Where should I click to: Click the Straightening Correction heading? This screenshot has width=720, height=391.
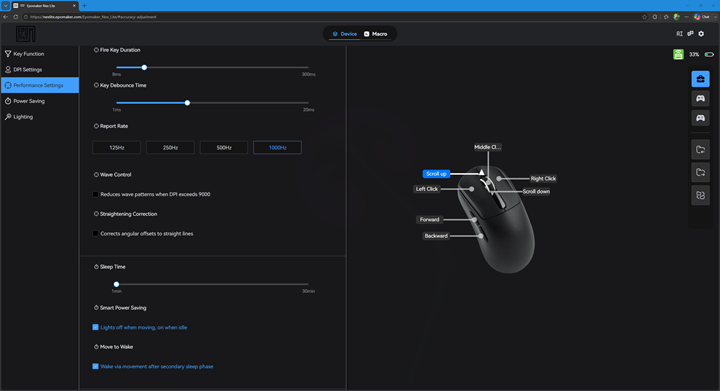(128, 214)
